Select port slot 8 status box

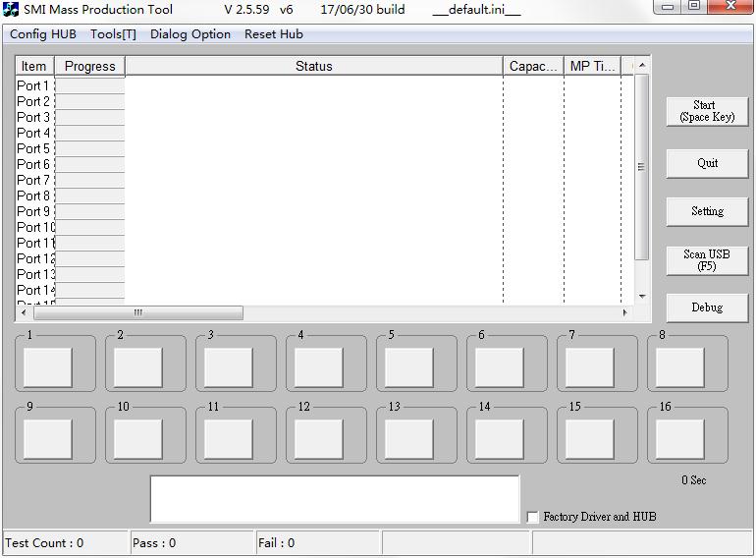point(680,367)
